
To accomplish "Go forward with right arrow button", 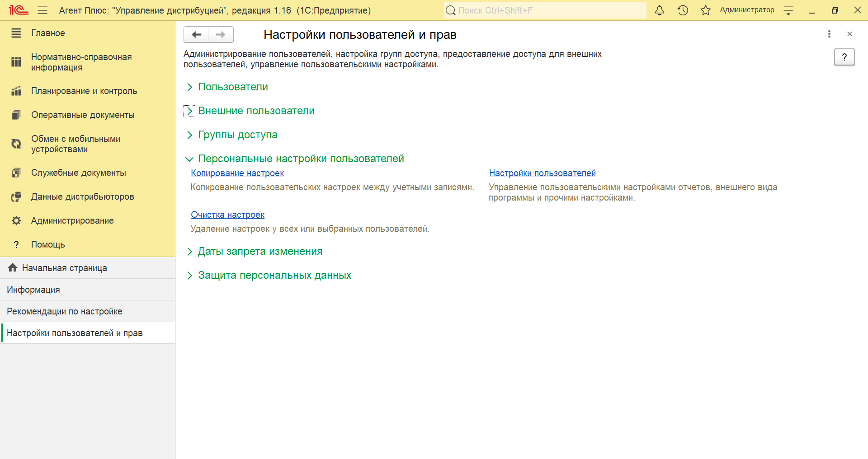I will [221, 34].
